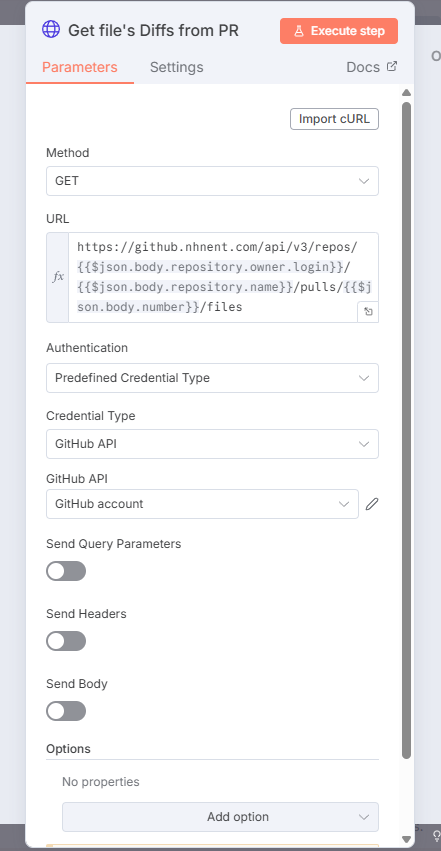Click the globe HTTP node icon
441x851 pixels.
point(51,29)
